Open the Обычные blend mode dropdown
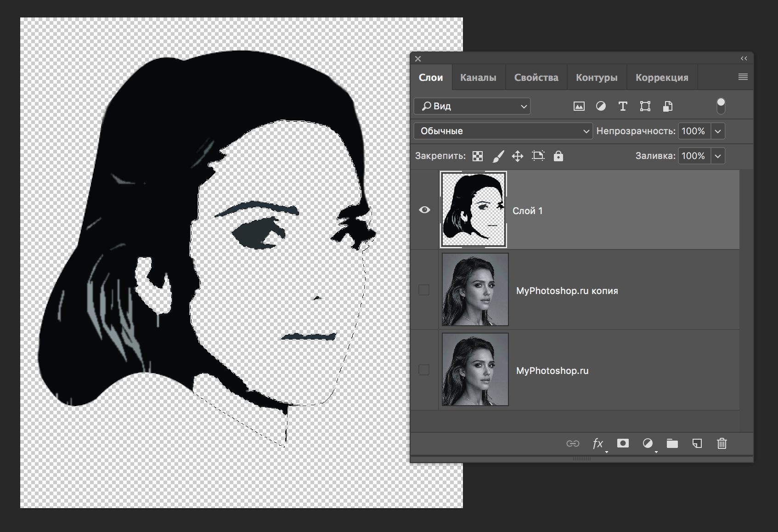This screenshot has width=778, height=532. (503, 131)
